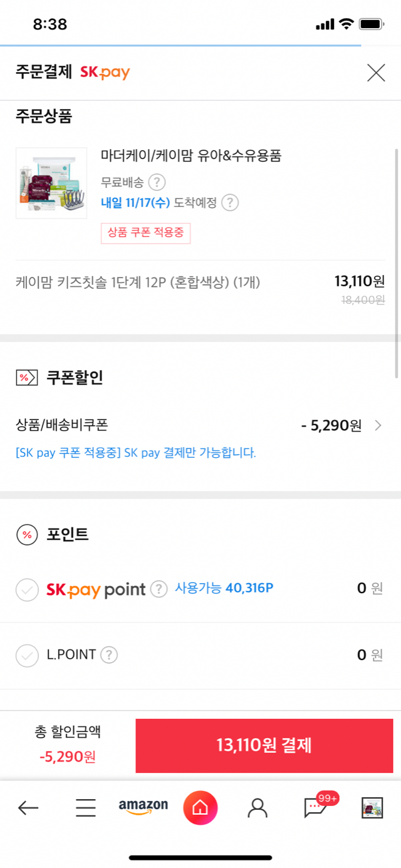Check the L.POINT checkbox
This screenshot has height=868, width=401.
point(27,656)
